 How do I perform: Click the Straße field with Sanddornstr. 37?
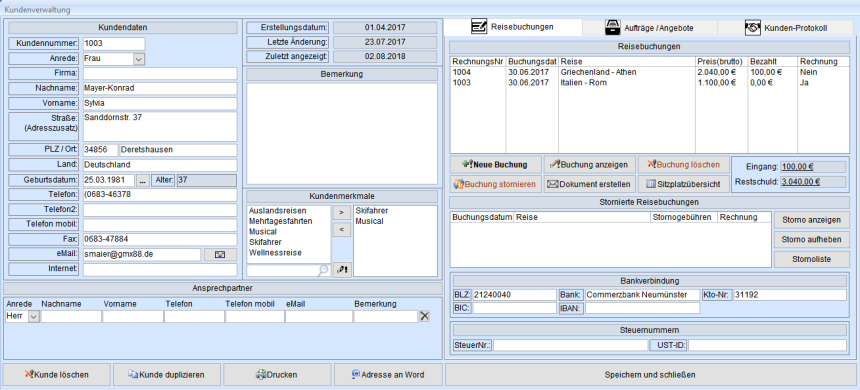(160, 127)
